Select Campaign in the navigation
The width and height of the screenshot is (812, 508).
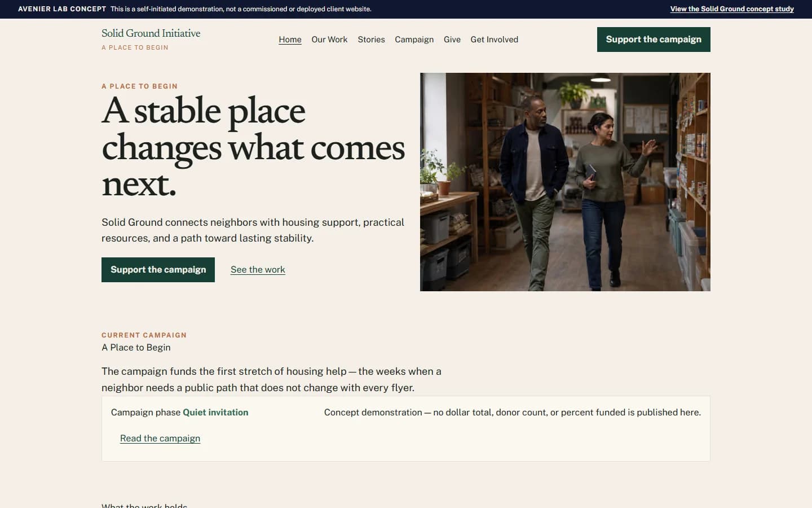[414, 40]
